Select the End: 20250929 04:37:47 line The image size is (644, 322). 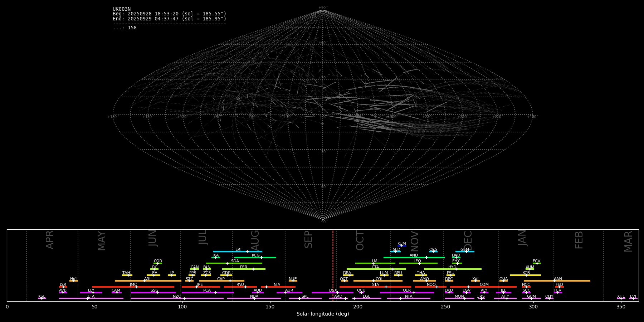[x=170, y=19]
